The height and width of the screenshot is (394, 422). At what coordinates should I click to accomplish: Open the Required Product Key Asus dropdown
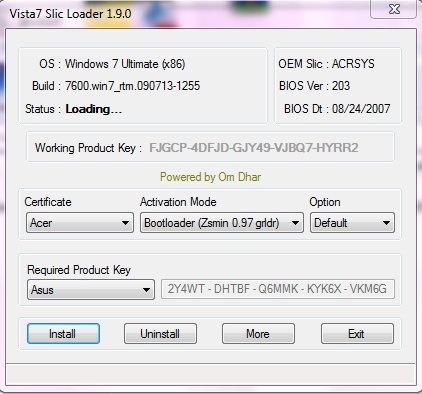point(91,290)
